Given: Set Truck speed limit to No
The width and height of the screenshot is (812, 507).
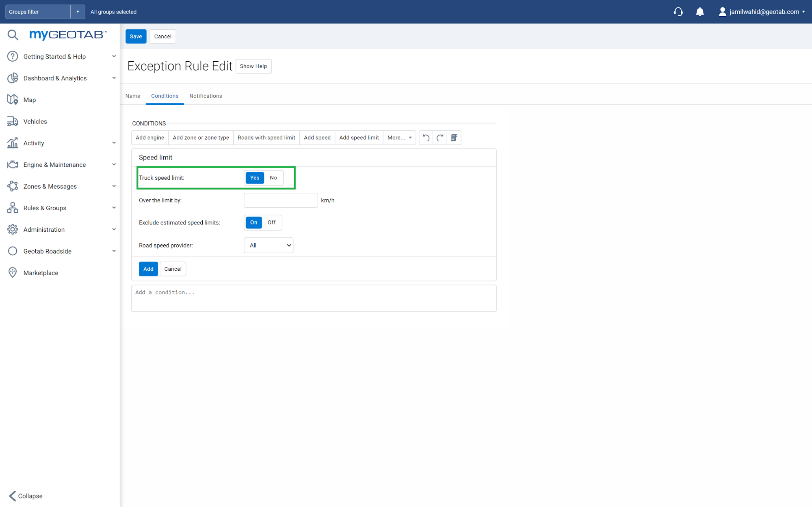Looking at the screenshot, I should click(273, 178).
